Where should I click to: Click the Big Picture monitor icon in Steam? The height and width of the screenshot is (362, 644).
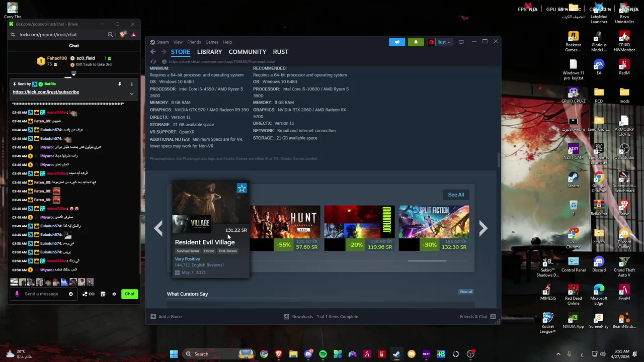(x=461, y=42)
